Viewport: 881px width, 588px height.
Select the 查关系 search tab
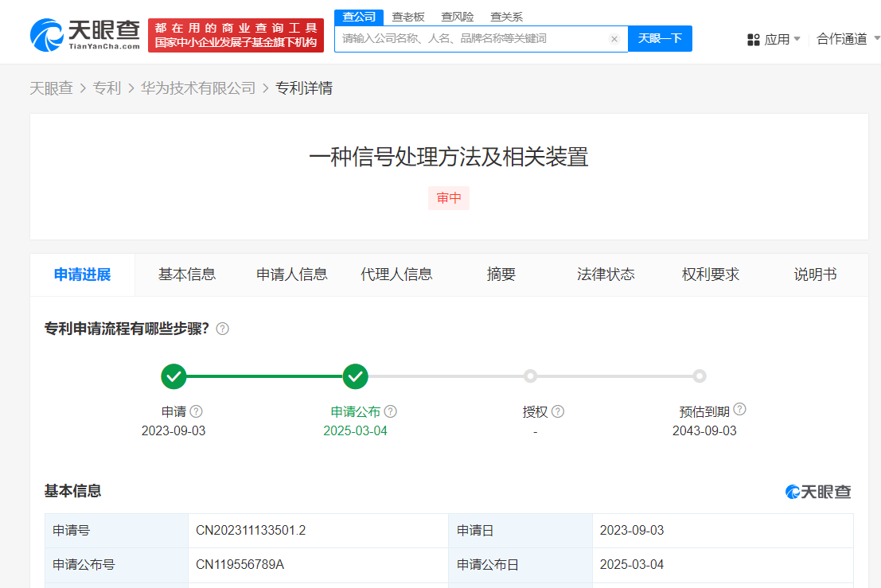[x=506, y=17]
